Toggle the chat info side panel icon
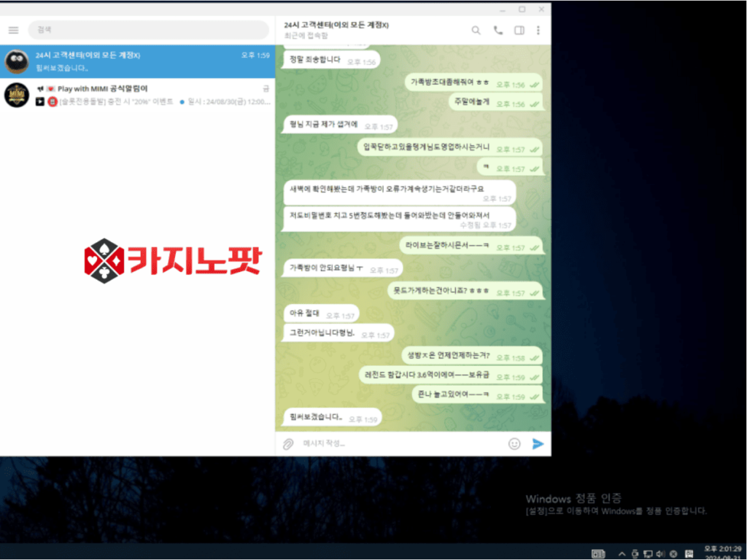 point(519,30)
